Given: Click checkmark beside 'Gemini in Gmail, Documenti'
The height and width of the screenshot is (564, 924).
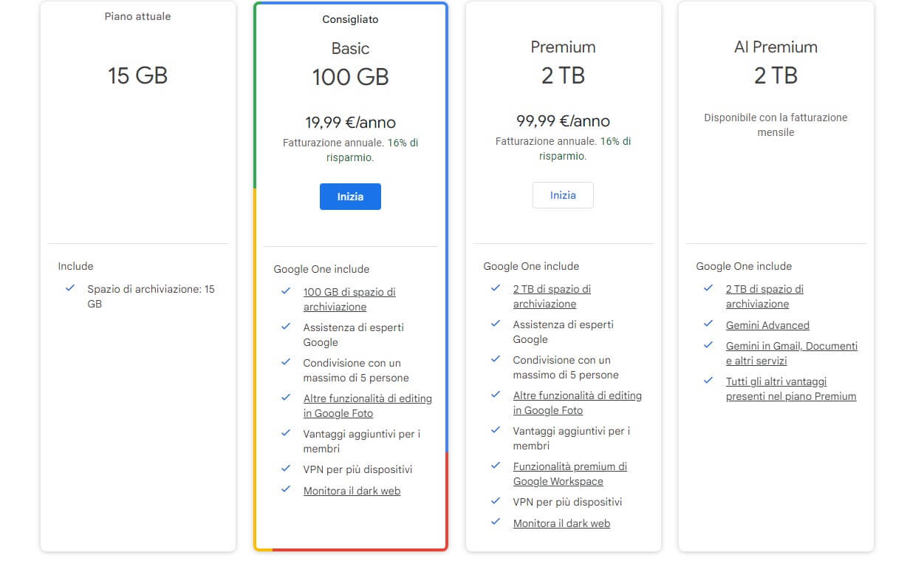Looking at the screenshot, I should click(708, 345).
